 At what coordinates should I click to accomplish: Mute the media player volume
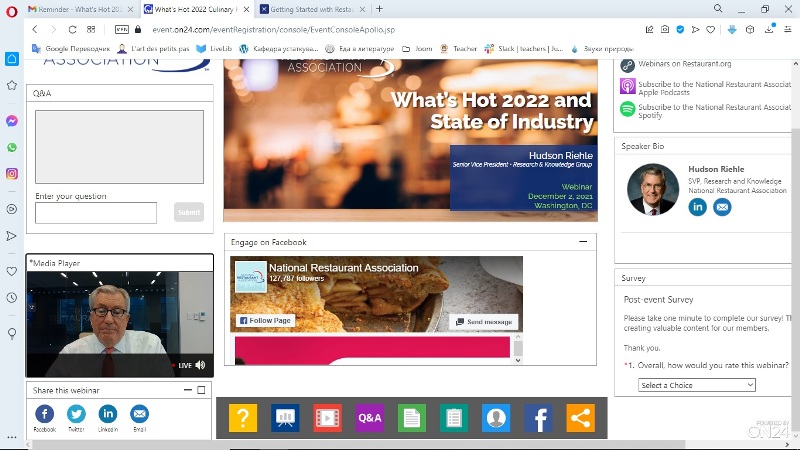point(200,365)
